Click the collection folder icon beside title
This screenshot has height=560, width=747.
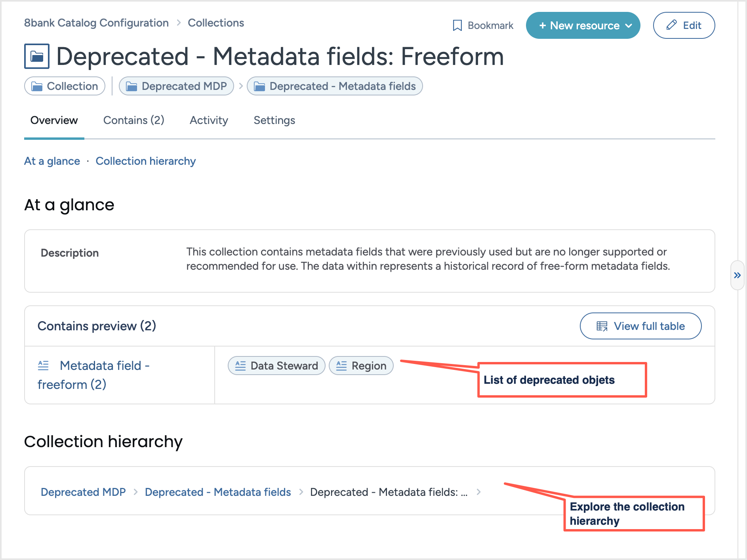tap(37, 56)
